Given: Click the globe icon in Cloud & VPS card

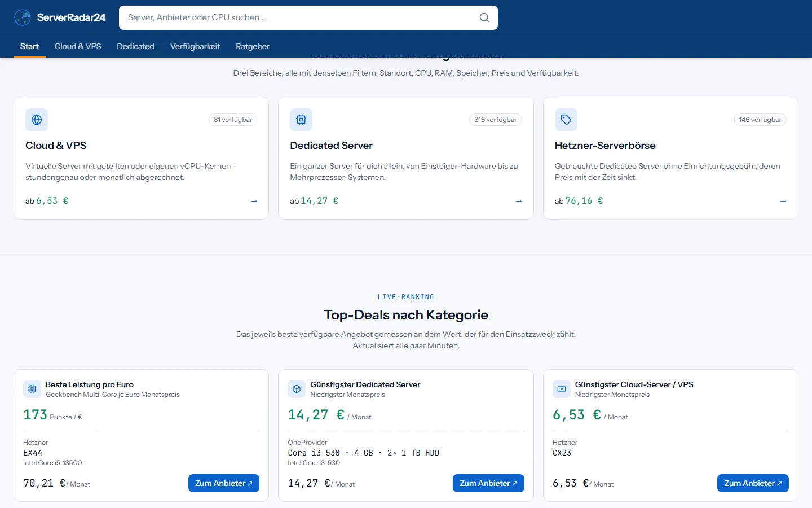Looking at the screenshot, I should click(x=37, y=120).
